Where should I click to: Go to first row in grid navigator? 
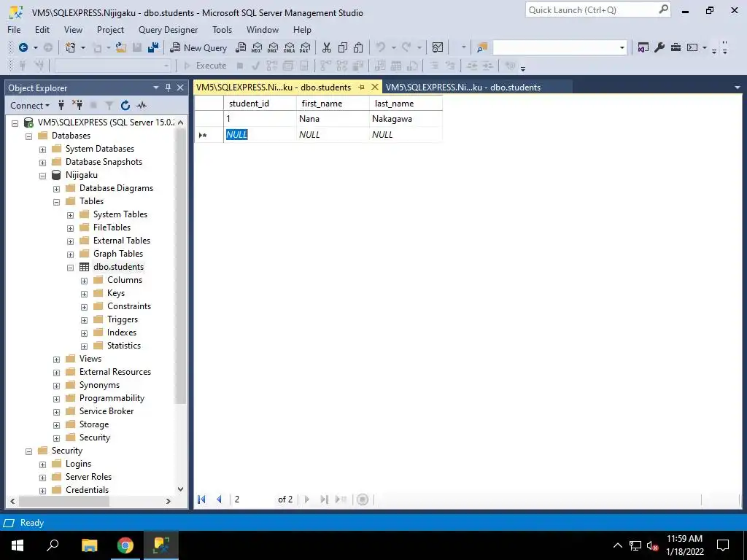point(201,499)
